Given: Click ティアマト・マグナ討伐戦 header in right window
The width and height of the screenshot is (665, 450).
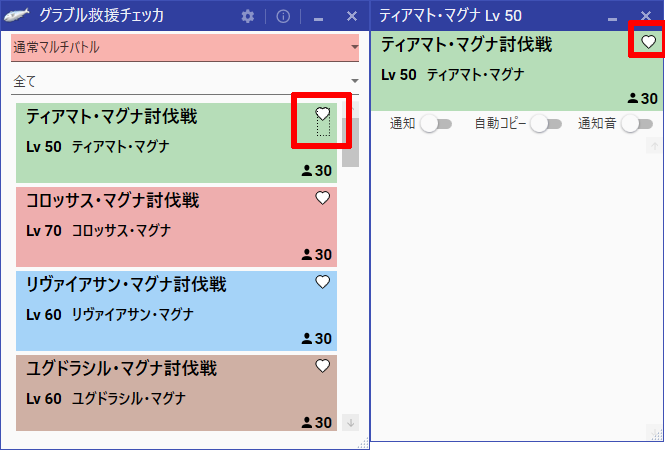Looking at the screenshot, I should [467, 45].
